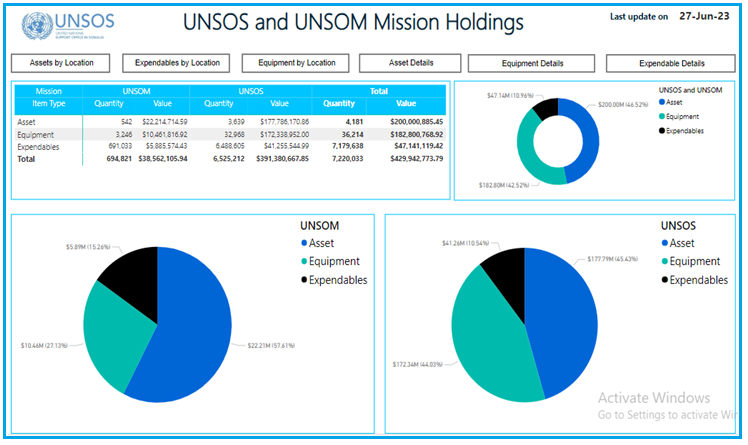
Task: Click the value $10,461,816.92 cell
Action: [165, 135]
